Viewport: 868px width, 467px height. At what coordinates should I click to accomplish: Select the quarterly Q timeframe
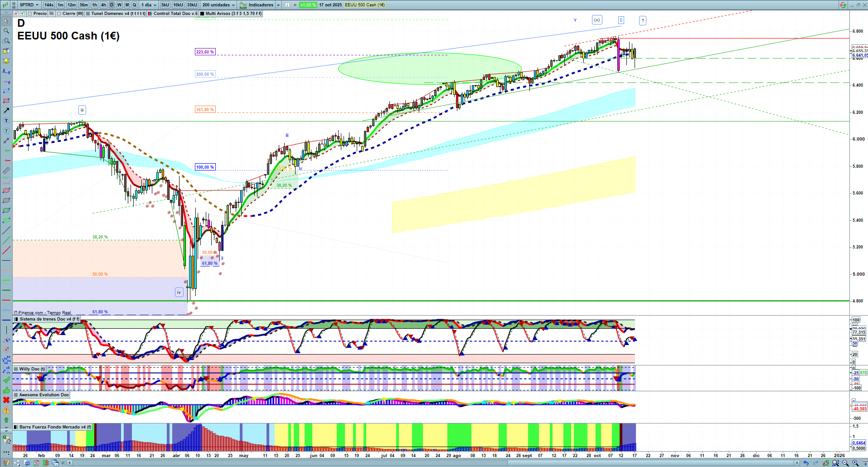[x=135, y=5]
